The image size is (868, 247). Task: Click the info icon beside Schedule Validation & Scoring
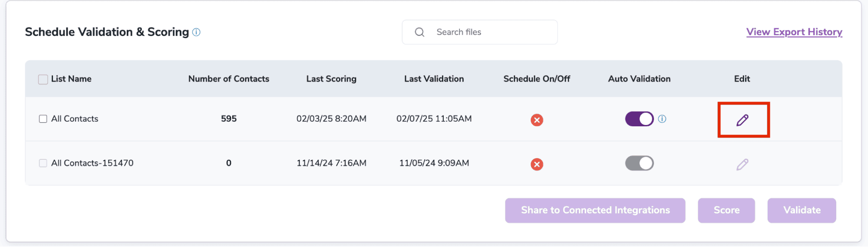point(196,32)
